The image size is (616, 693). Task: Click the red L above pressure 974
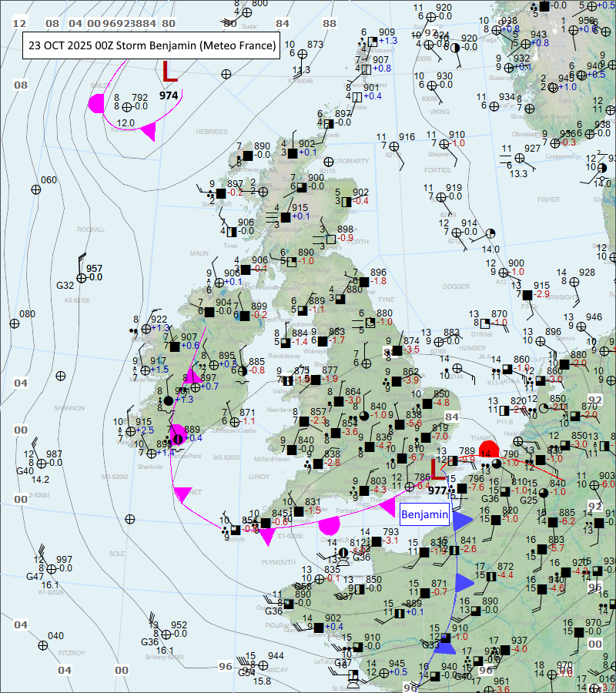169,72
